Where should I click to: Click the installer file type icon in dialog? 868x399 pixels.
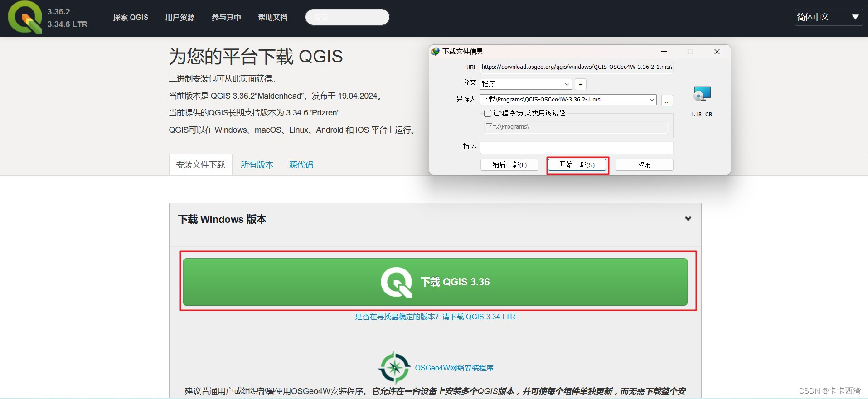[x=702, y=93]
